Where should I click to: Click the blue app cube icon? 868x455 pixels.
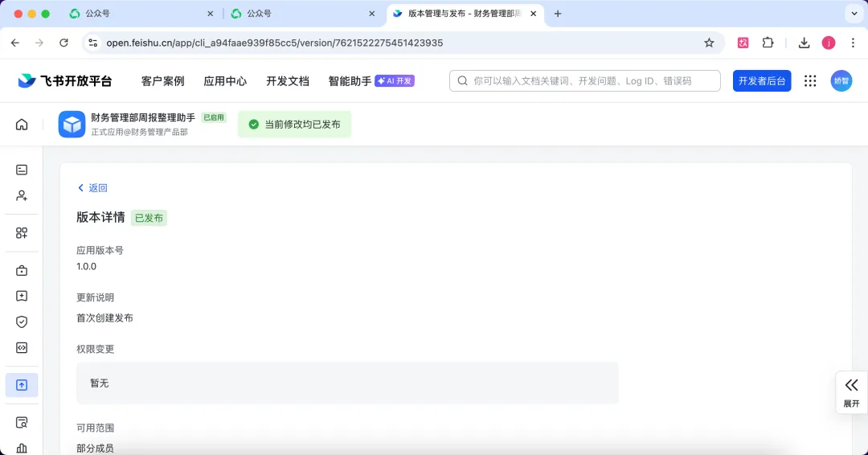(x=72, y=124)
